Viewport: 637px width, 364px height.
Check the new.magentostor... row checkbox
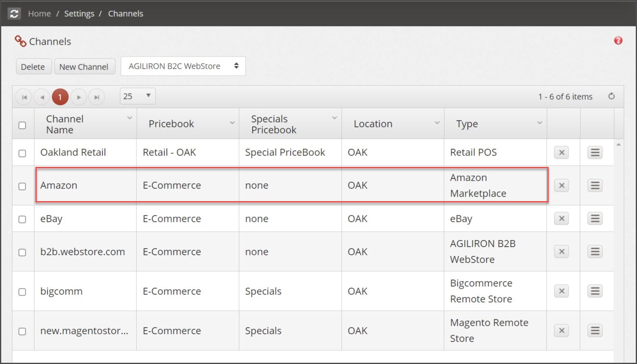[22, 331]
